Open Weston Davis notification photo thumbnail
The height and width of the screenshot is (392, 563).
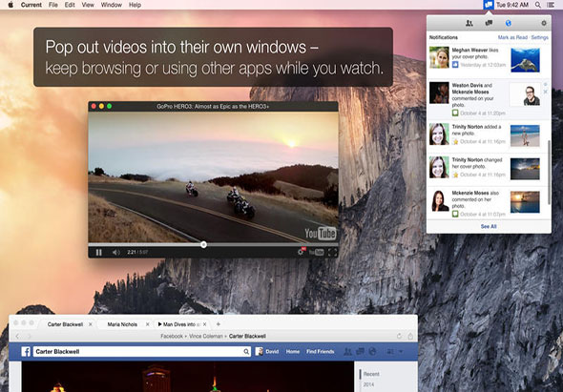coord(525,94)
